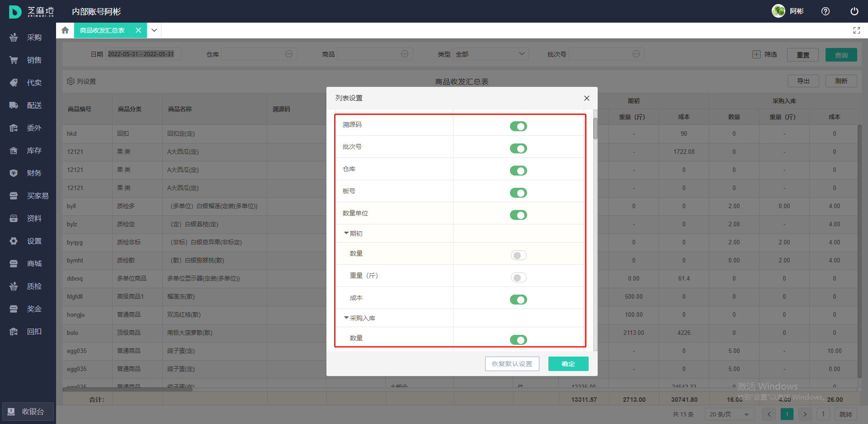The width and height of the screenshot is (868, 424).
Task: Close the 列表设置 dialog
Action: tap(587, 98)
